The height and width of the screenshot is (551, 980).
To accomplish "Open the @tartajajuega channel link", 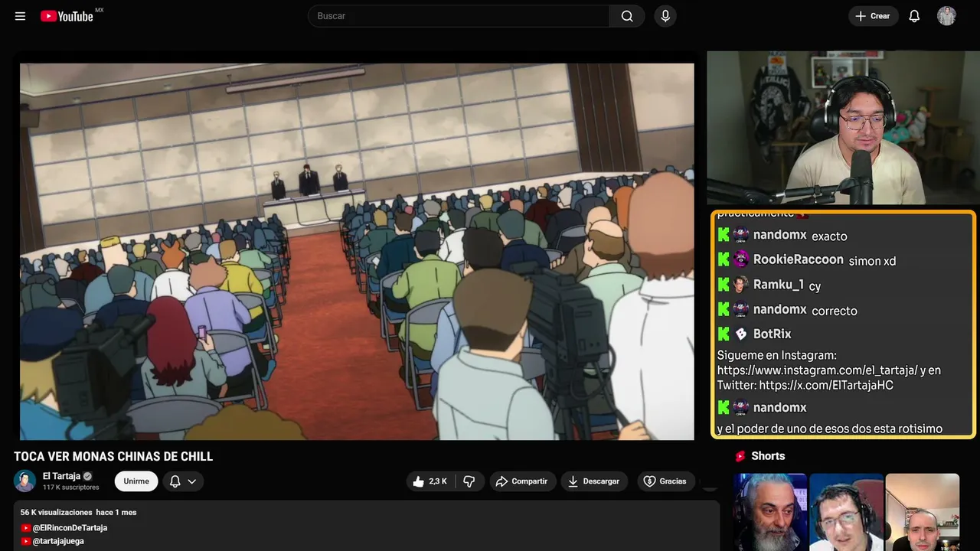I will [x=58, y=541].
